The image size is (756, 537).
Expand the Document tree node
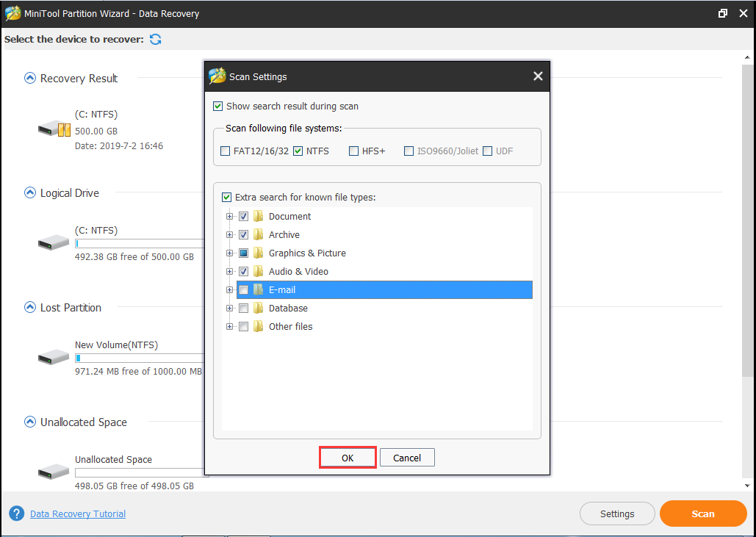229,216
